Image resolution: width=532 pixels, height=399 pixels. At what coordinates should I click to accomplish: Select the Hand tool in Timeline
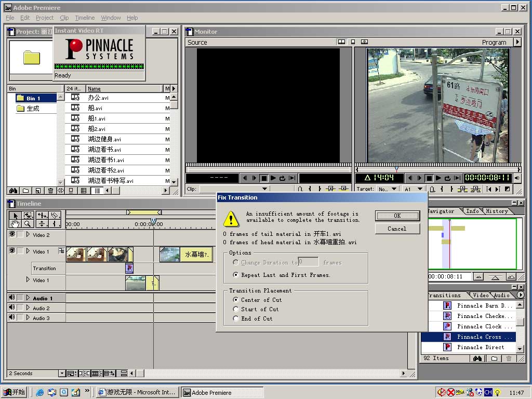15,223
